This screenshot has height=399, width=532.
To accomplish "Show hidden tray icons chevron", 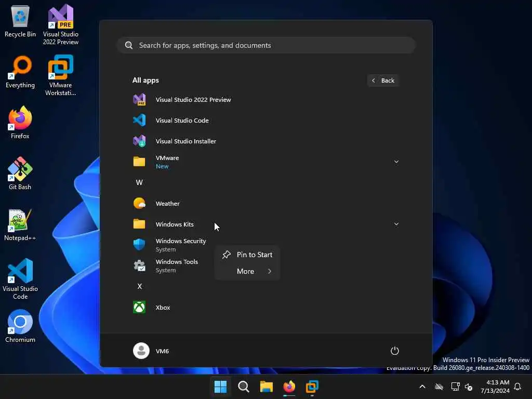I will [422, 387].
